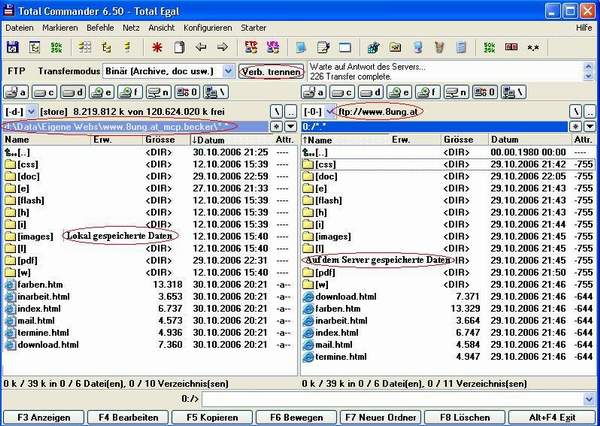The height and width of the screenshot is (426, 600).
Task: Select [css] folder in right panel
Action: pos(448,165)
